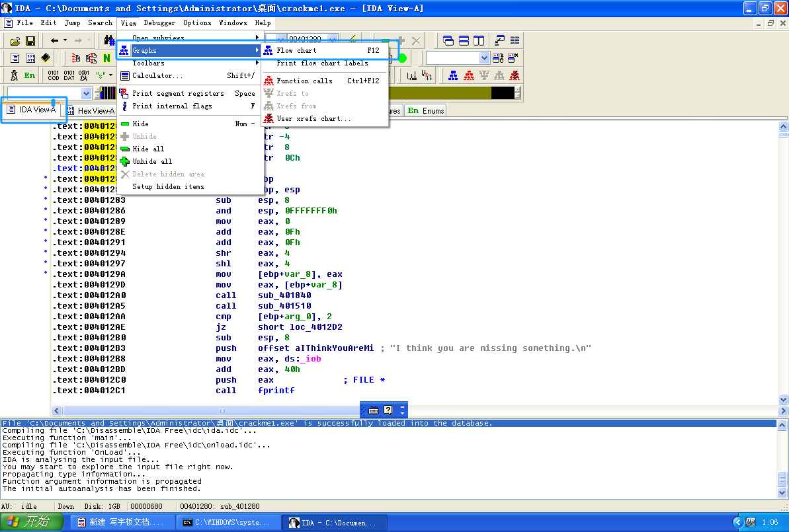Click the 0101 COD convert-to-code icon
The width and height of the screenshot is (789, 532).
tap(54, 75)
